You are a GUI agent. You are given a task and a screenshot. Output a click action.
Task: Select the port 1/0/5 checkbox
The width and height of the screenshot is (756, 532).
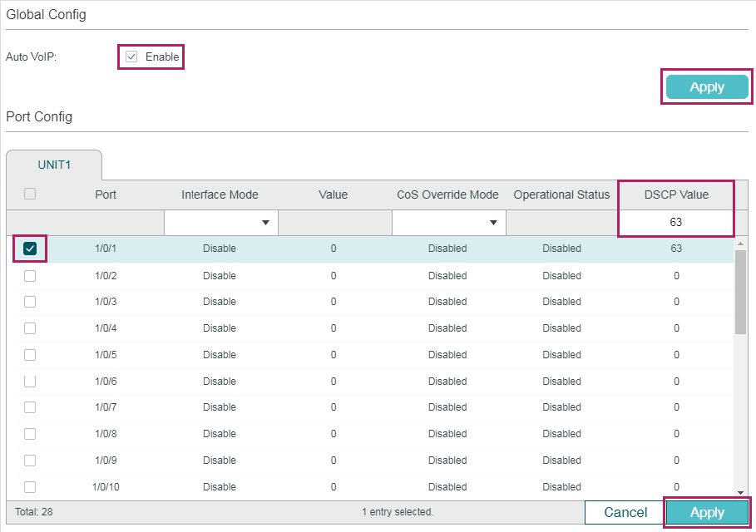point(30,355)
